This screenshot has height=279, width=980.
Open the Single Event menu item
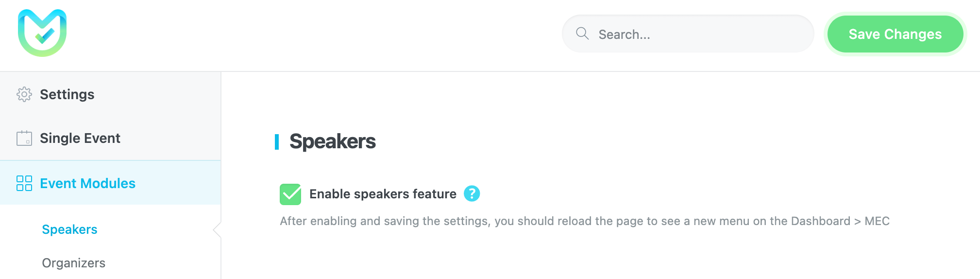click(80, 139)
